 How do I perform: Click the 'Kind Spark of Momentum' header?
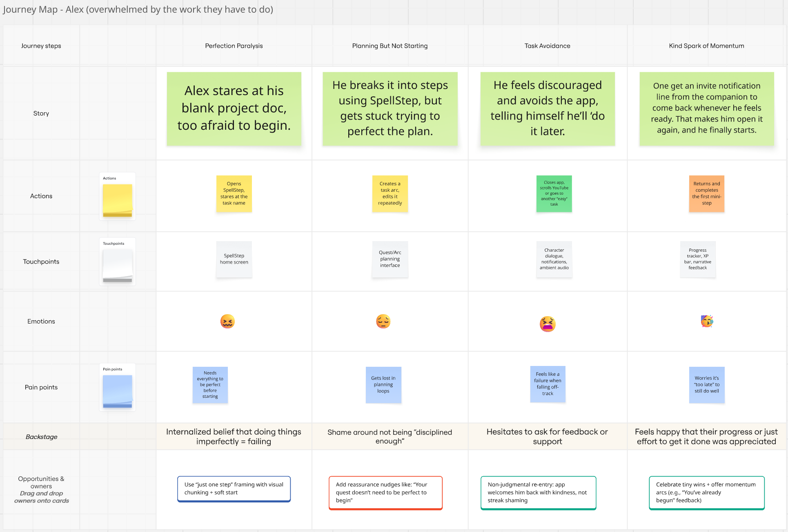click(x=707, y=46)
